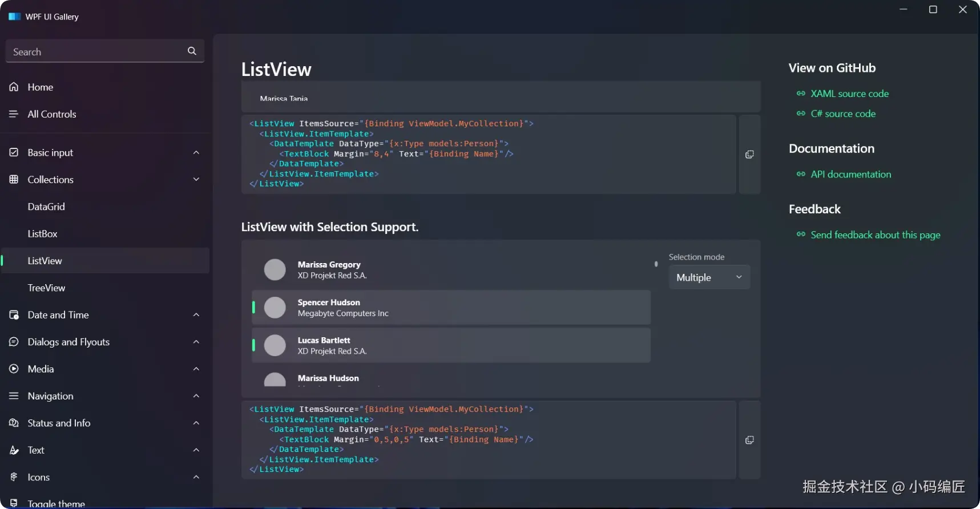Expand the Text section chevron
This screenshot has height=509, width=980.
[x=196, y=450]
